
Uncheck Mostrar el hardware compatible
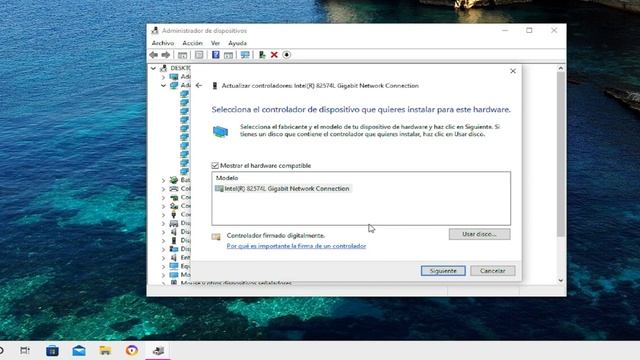pyautogui.click(x=215, y=165)
